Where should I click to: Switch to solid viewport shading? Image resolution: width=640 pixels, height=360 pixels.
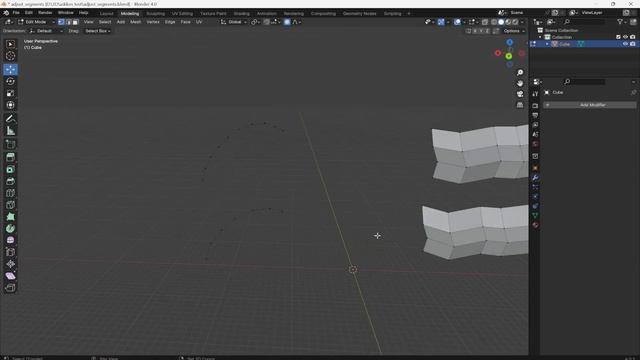pyautogui.click(x=501, y=22)
